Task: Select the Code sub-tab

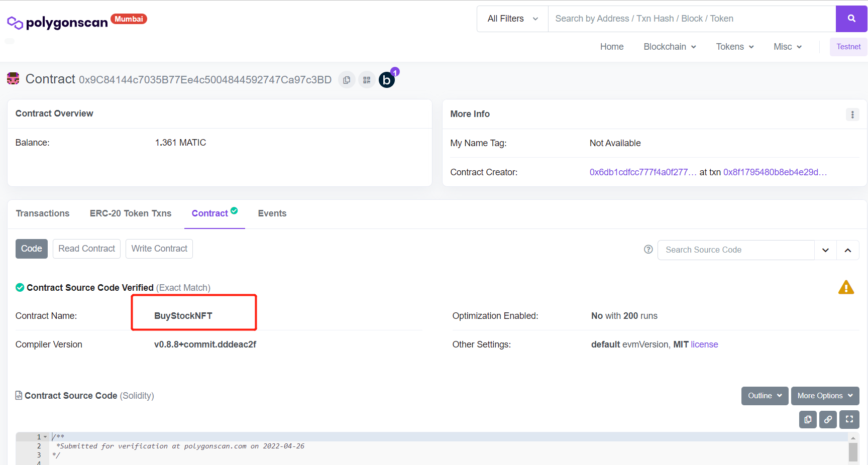Action: [32, 249]
